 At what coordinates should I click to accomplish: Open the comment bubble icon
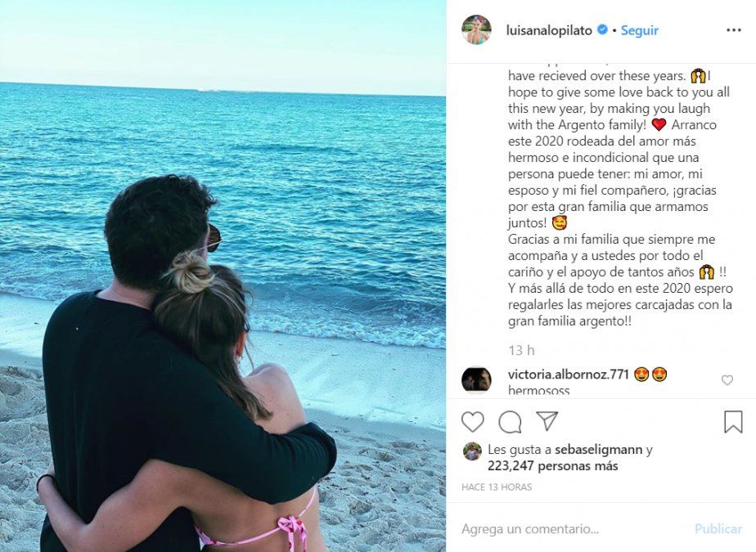coord(510,422)
